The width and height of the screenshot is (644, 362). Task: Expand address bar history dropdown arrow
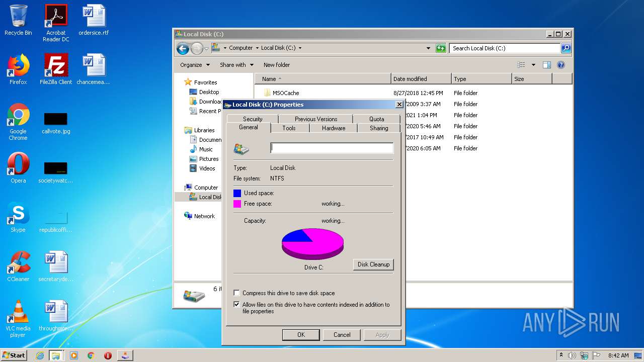point(428,48)
